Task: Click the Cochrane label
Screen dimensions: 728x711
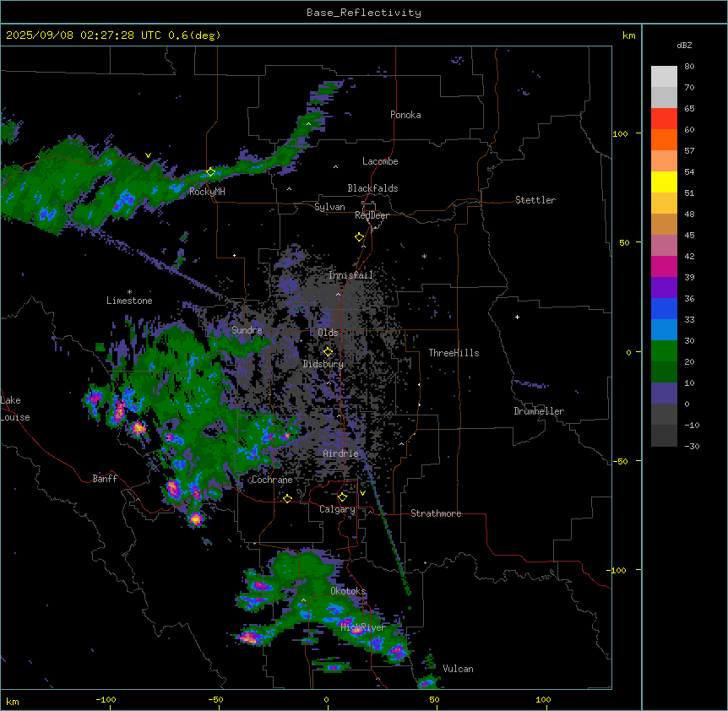Action: [x=272, y=480]
